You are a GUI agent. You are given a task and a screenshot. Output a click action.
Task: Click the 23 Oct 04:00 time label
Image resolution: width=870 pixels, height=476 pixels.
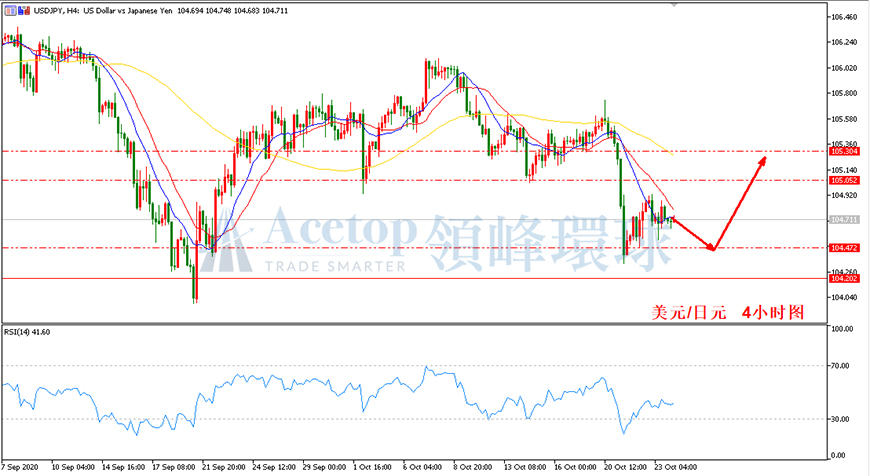coord(675,467)
